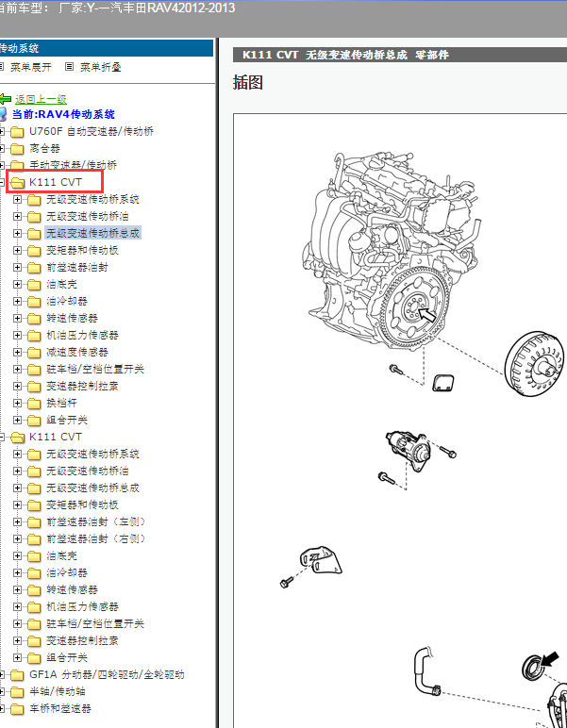Image resolution: width=567 pixels, height=728 pixels.
Task: Select 半轴/传动轴 tree entry
Action: (x=58, y=692)
